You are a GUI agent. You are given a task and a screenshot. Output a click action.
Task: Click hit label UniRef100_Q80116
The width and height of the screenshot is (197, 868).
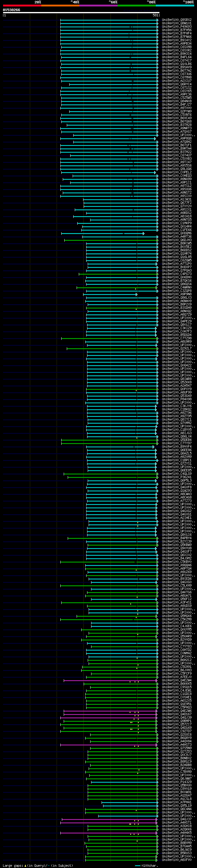click(177, 535)
